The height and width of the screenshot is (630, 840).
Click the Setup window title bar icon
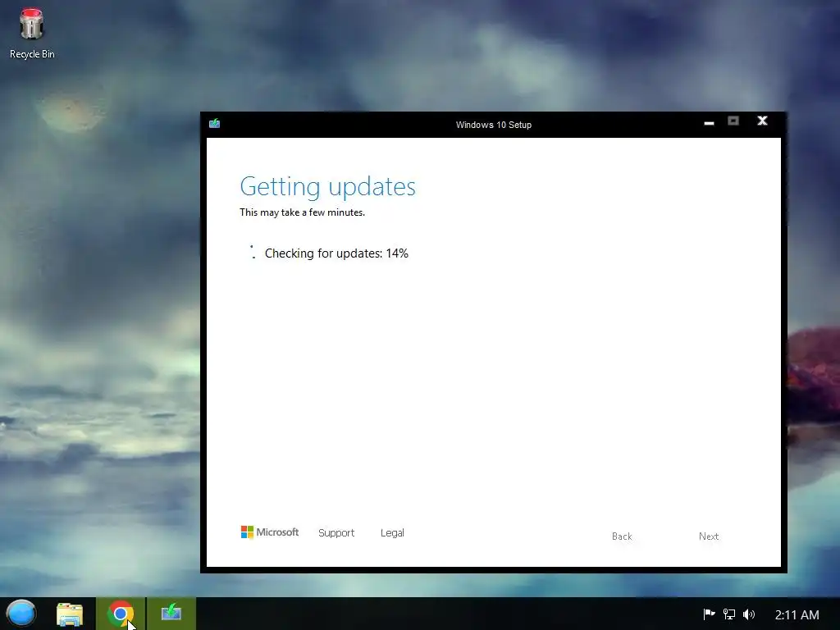[x=214, y=124]
